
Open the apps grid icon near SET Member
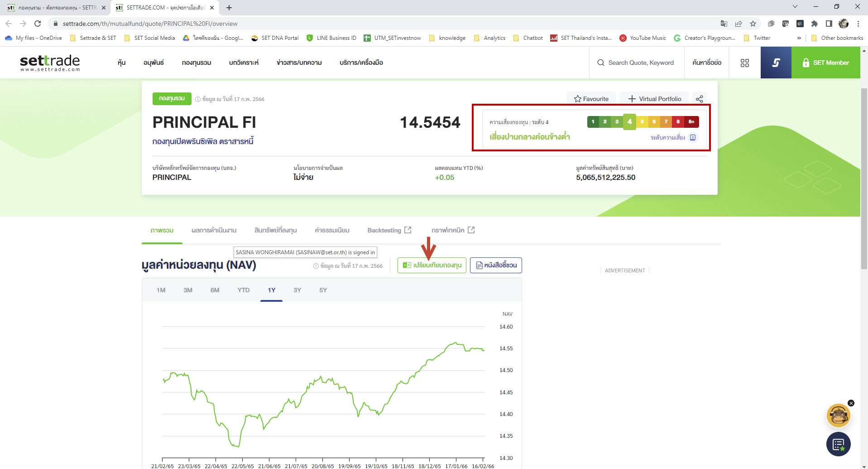(744, 63)
